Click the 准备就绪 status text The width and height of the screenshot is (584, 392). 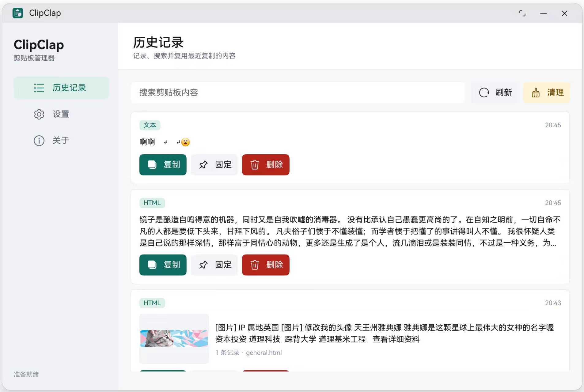point(26,374)
